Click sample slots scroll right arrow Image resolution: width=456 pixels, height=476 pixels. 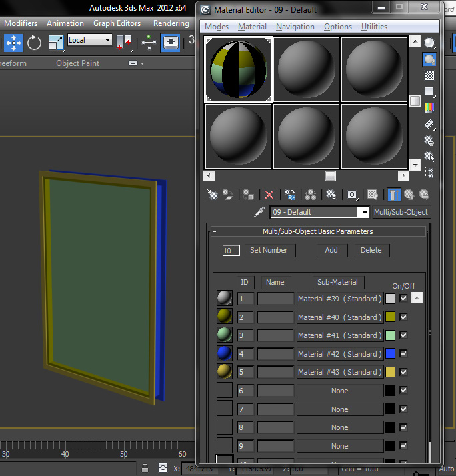[403, 175]
